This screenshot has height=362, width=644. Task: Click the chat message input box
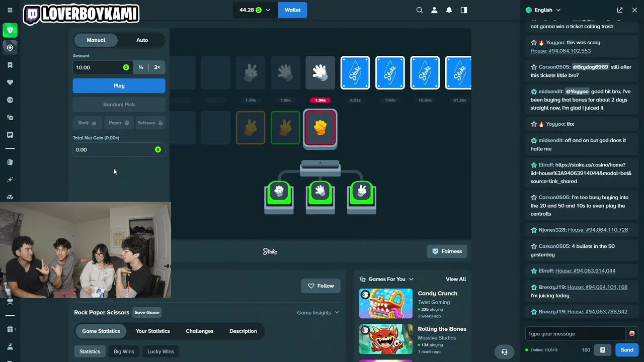[x=575, y=333]
